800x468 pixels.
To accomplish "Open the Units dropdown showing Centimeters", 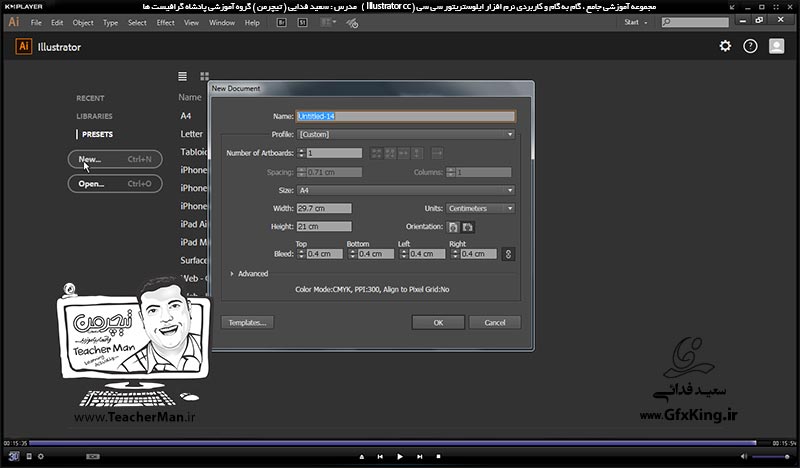I will (481, 208).
